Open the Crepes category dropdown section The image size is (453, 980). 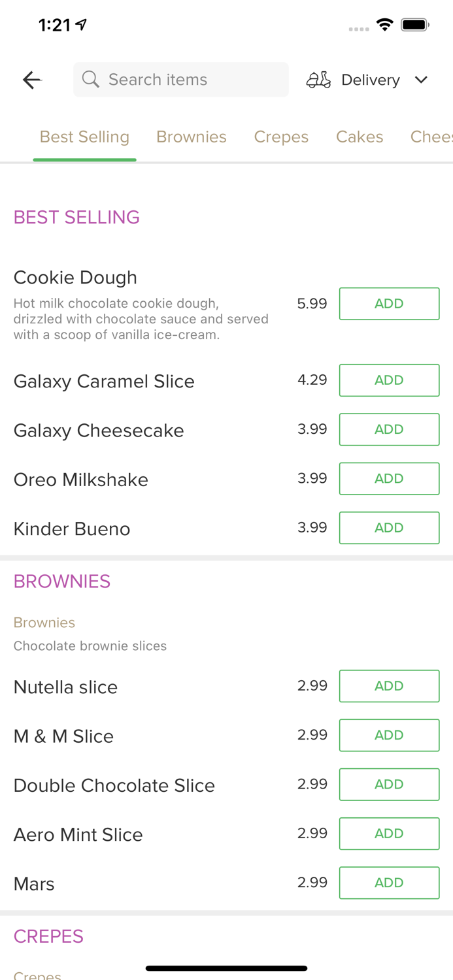pyautogui.click(x=48, y=936)
